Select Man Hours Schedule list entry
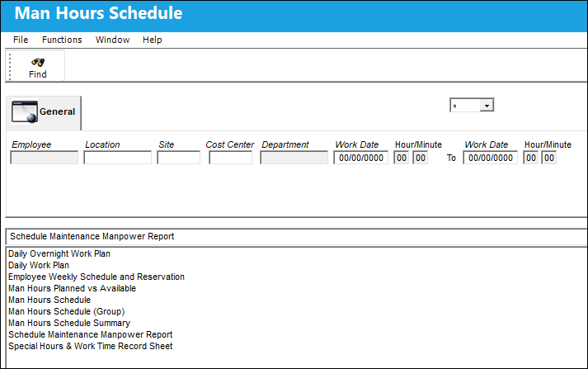 click(49, 300)
